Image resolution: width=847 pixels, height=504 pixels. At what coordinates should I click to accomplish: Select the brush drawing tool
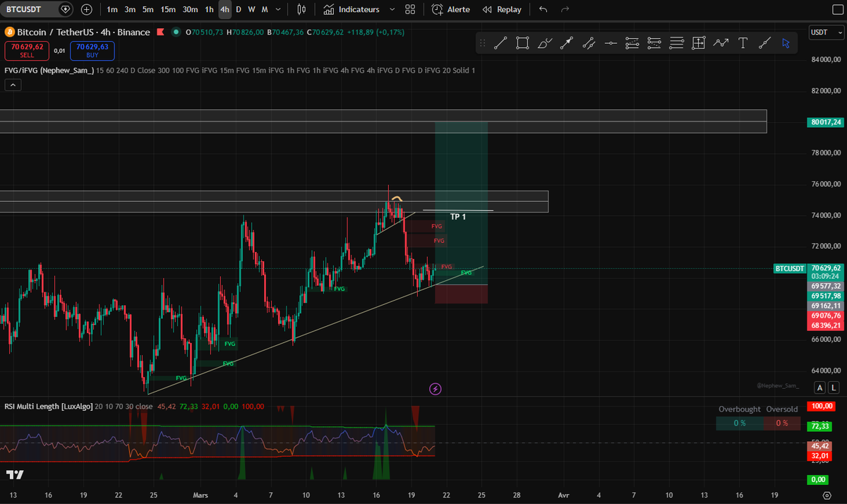pos(544,43)
